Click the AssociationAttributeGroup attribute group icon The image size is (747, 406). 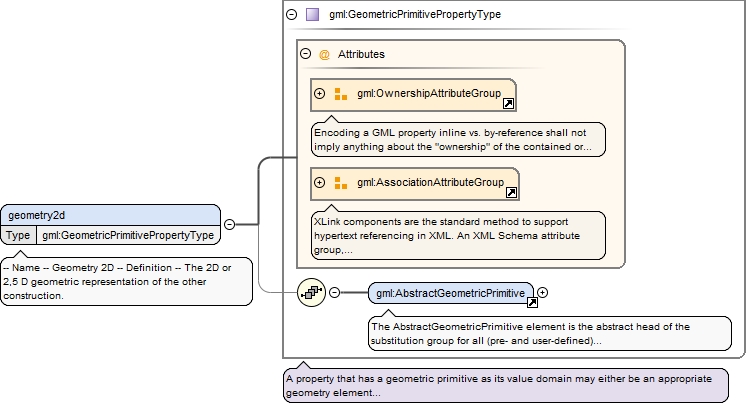[x=341, y=183]
